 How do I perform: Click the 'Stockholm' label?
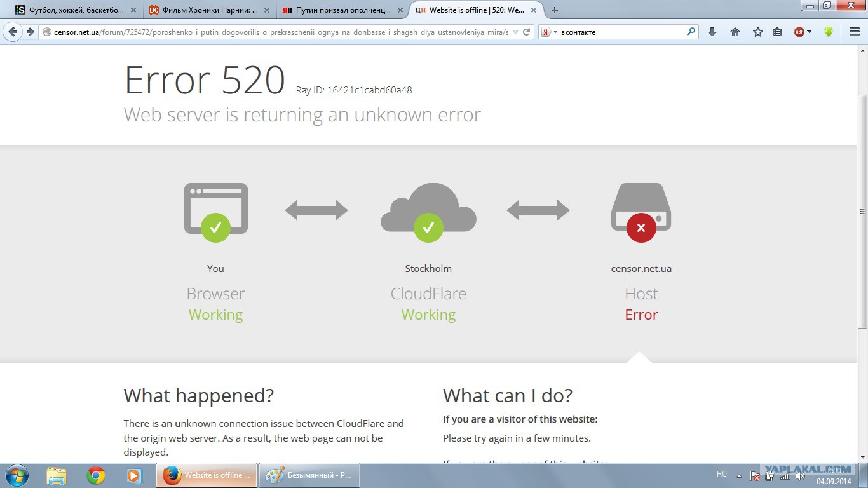pyautogui.click(x=428, y=268)
